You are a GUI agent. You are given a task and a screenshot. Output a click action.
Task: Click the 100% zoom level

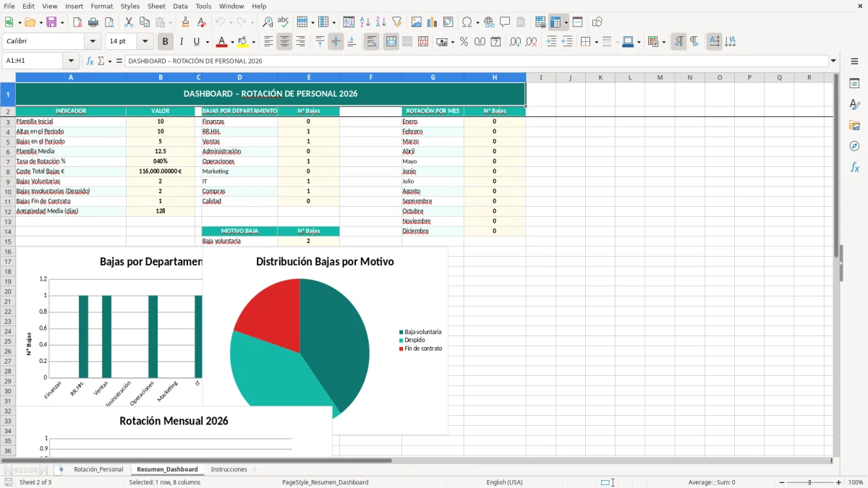[x=855, y=482]
